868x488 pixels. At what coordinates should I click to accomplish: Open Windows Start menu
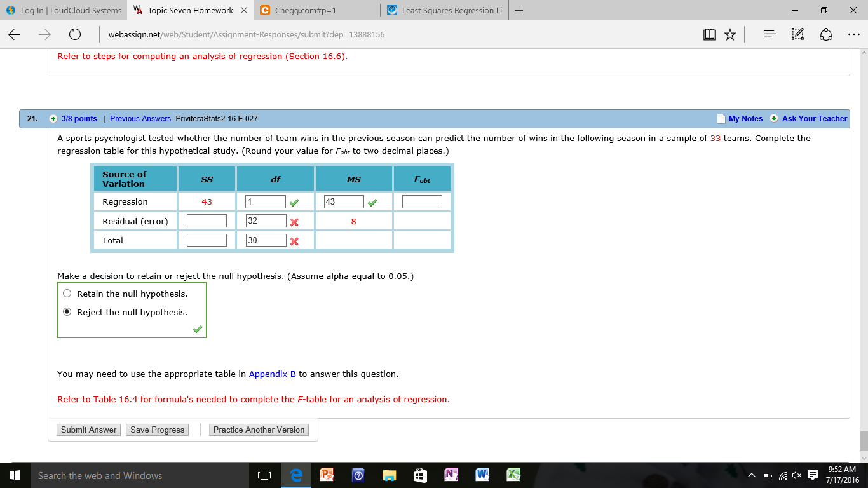[15, 475]
